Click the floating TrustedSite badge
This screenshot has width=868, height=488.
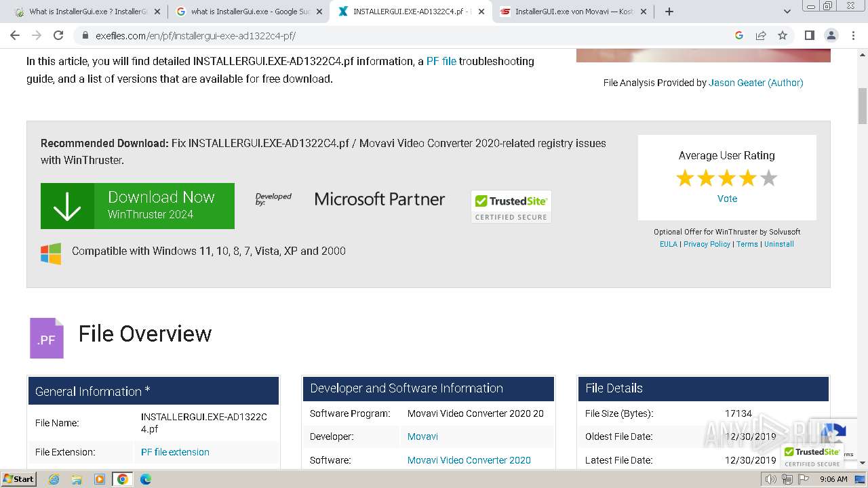[812, 456]
